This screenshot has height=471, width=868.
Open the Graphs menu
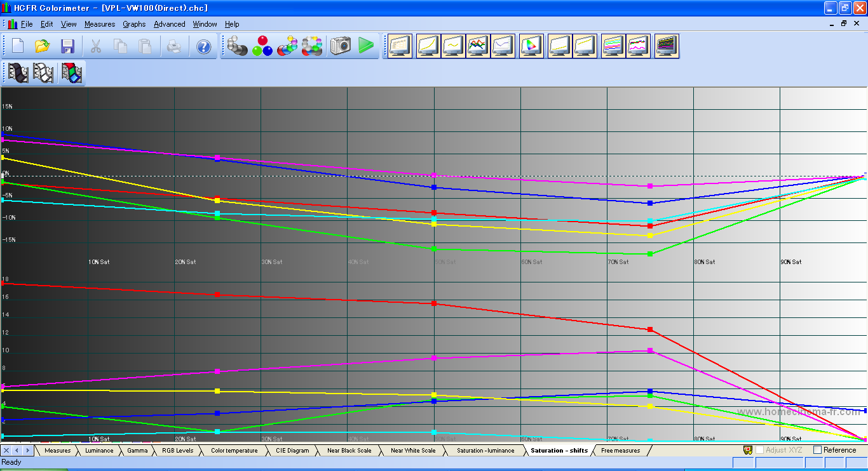pyautogui.click(x=134, y=24)
